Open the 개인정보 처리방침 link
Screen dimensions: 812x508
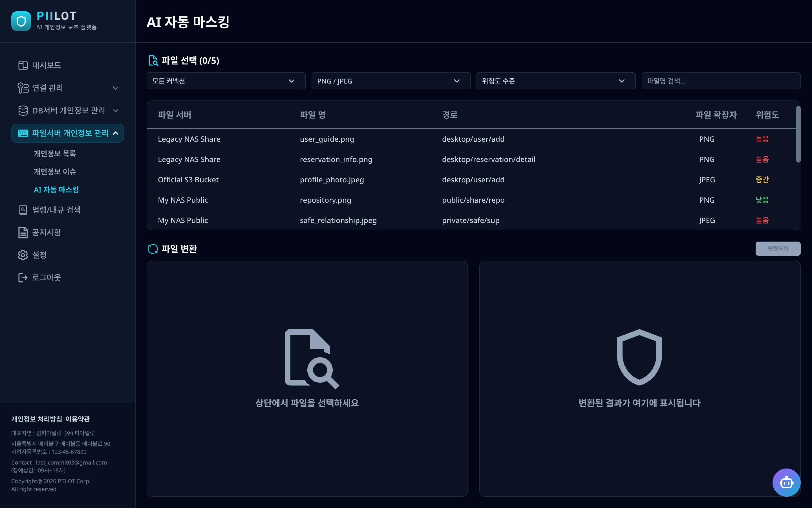point(37,419)
